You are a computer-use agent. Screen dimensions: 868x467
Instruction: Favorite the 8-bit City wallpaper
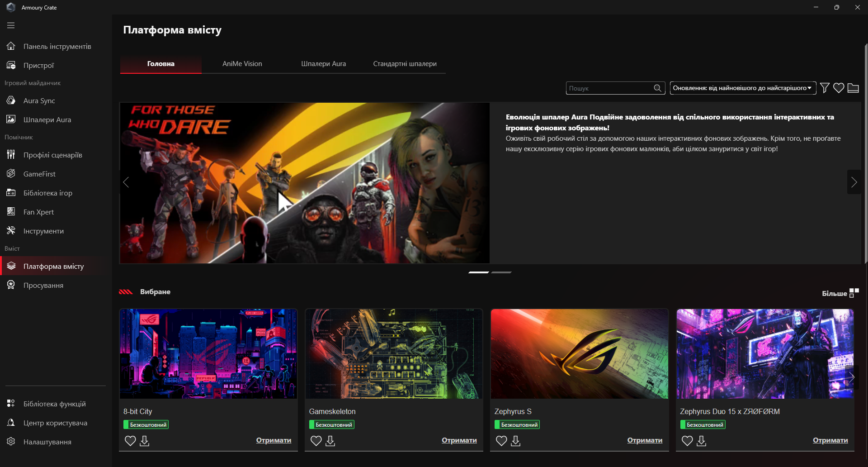[130, 441]
